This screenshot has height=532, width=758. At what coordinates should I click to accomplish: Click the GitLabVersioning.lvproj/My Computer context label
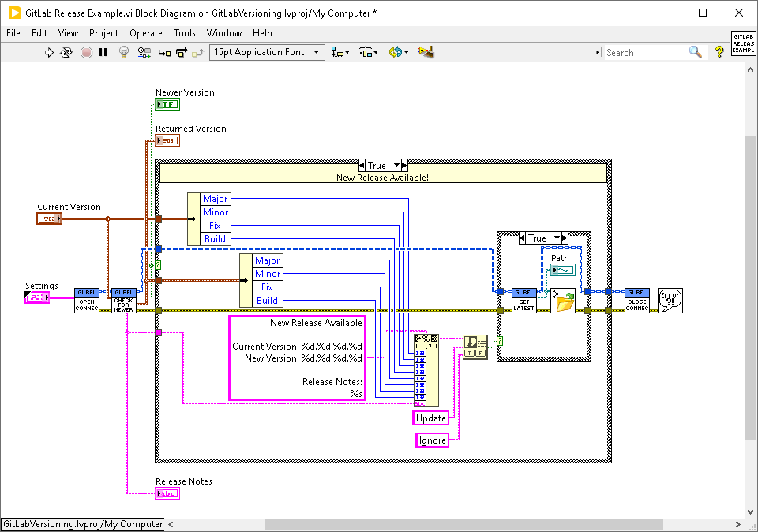coord(83,524)
